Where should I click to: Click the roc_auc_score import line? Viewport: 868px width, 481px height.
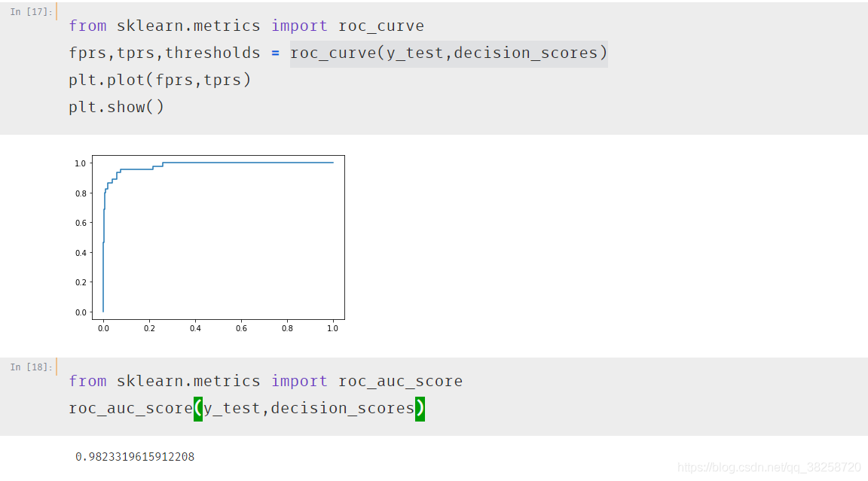(x=266, y=382)
